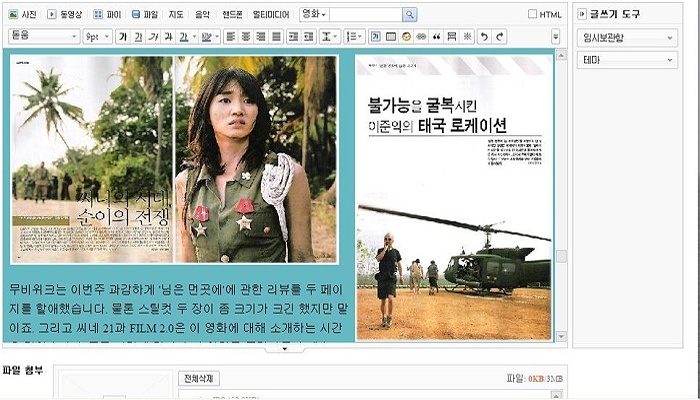Click the 글쓰기 도구 panel title
The image size is (700, 400).
point(615,14)
